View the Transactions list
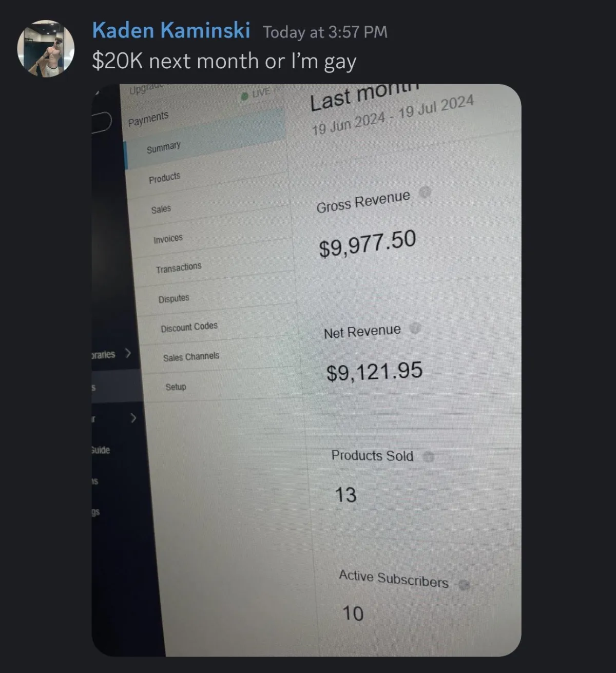 179,268
